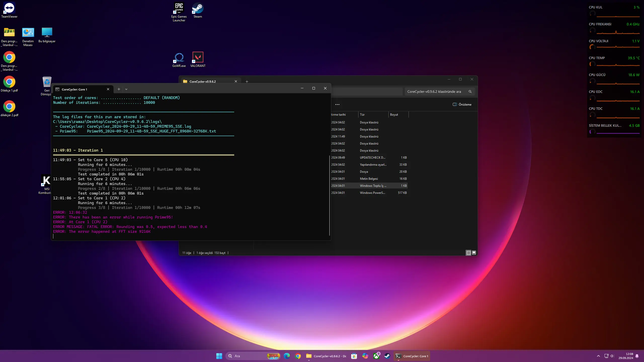The height and width of the screenshot is (362, 644).
Task: Click the search magnifier in Explorer search box
Action: click(x=470, y=92)
